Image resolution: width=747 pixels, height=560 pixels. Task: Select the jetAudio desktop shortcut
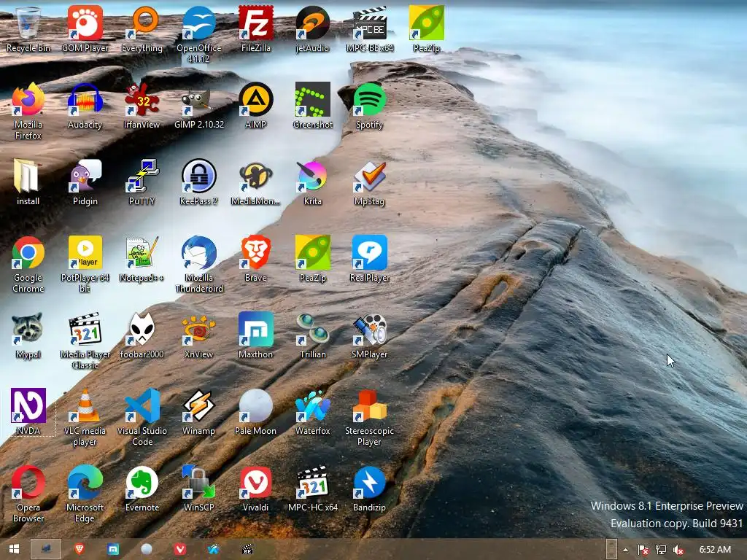312,29
